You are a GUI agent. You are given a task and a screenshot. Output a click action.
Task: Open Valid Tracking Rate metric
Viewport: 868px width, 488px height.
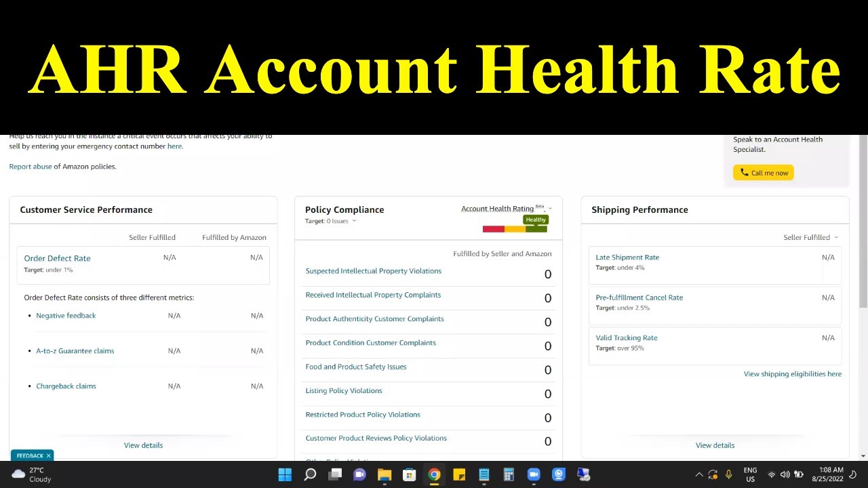click(627, 338)
